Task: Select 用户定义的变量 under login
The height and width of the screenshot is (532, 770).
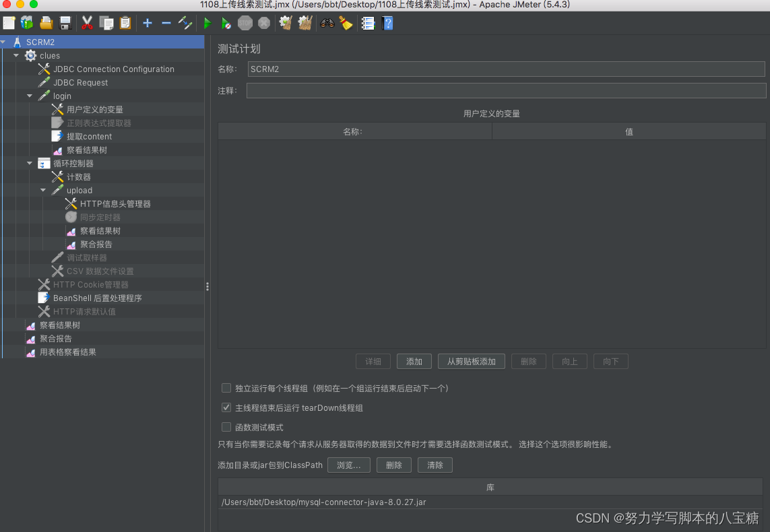Action: pos(95,110)
